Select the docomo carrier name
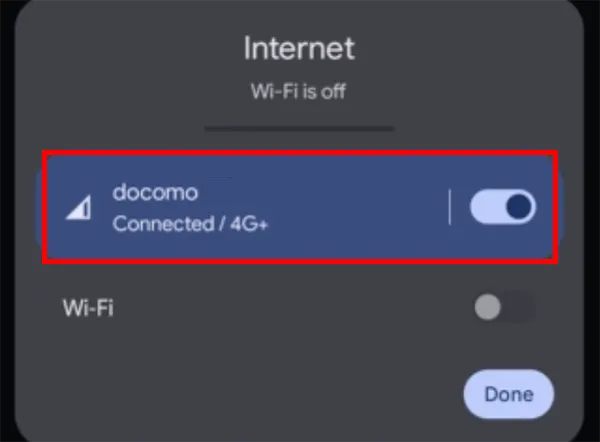This screenshot has height=442, width=600. coord(155,192)
